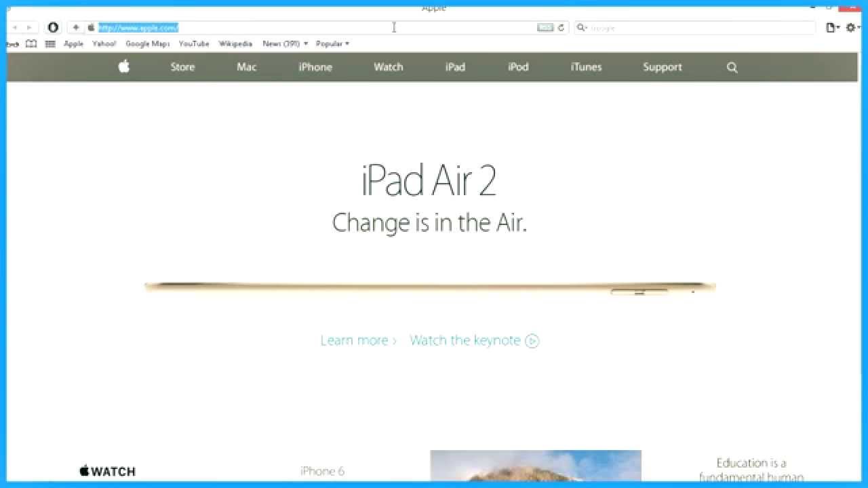
Task: Open the iPod tab on Apple site
Action: click(x=518, y=67)
